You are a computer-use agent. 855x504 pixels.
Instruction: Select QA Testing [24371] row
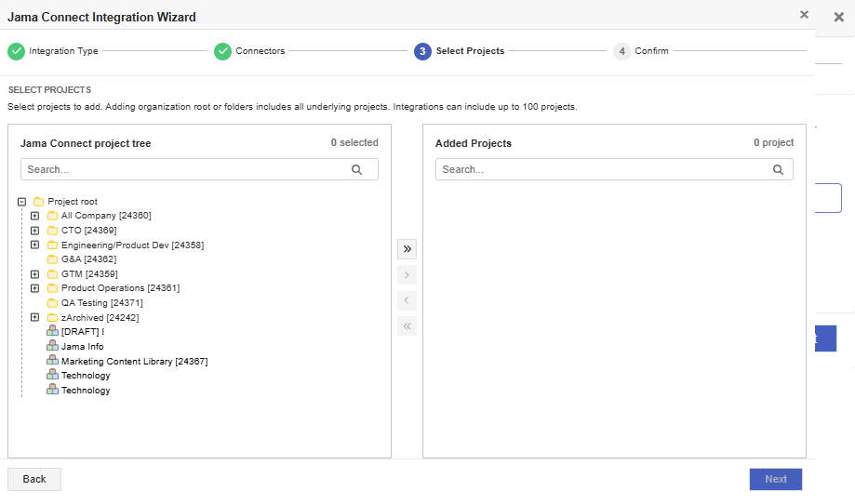click(102, 303)
